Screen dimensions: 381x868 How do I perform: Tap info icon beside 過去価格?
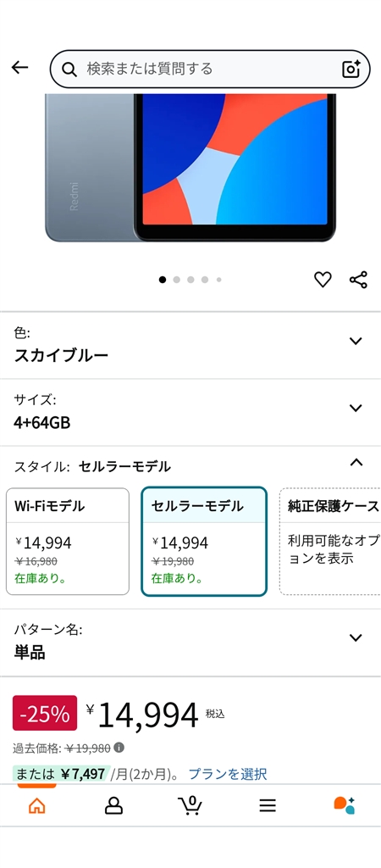click(119, 748)
